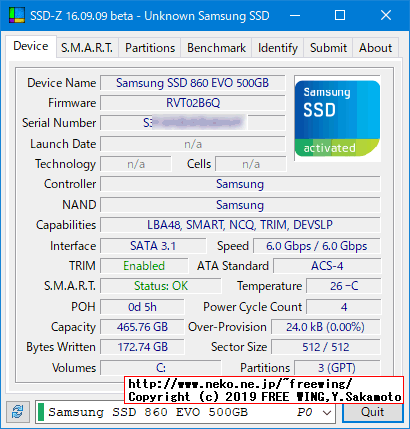Image resolution: width=410 pixels, height=429 pixels.
Task: Click the refresh drives icon button
Action: (17, 412)
